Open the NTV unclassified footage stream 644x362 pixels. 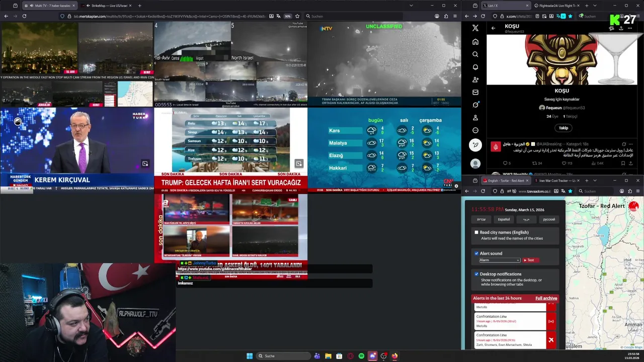coord(384,64)
